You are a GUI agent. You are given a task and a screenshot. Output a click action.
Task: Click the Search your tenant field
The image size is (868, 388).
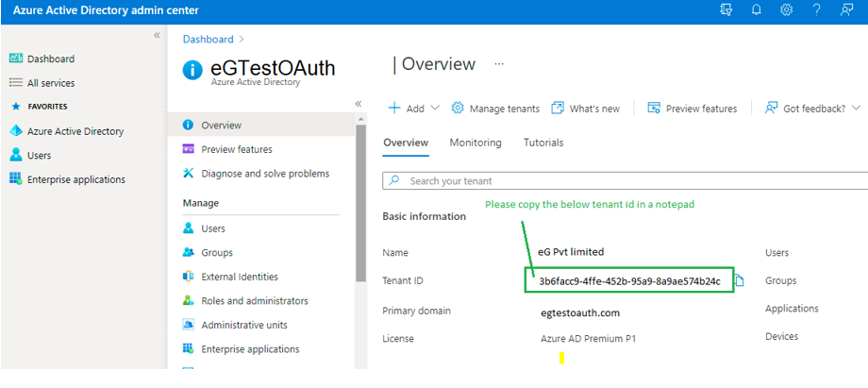[x=625, y=181]
